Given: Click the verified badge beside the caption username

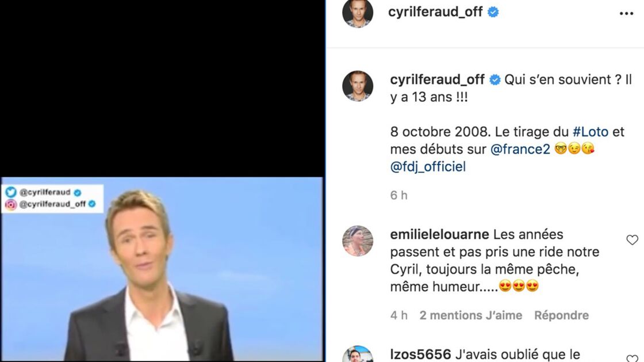Looking at the screenshot, I should [495, 80].
